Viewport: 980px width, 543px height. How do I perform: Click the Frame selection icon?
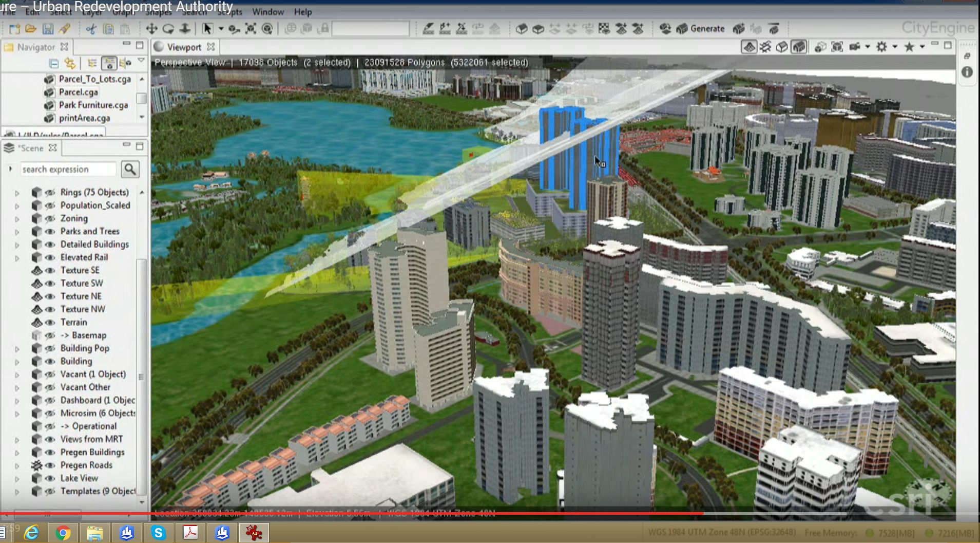point(251,29)
